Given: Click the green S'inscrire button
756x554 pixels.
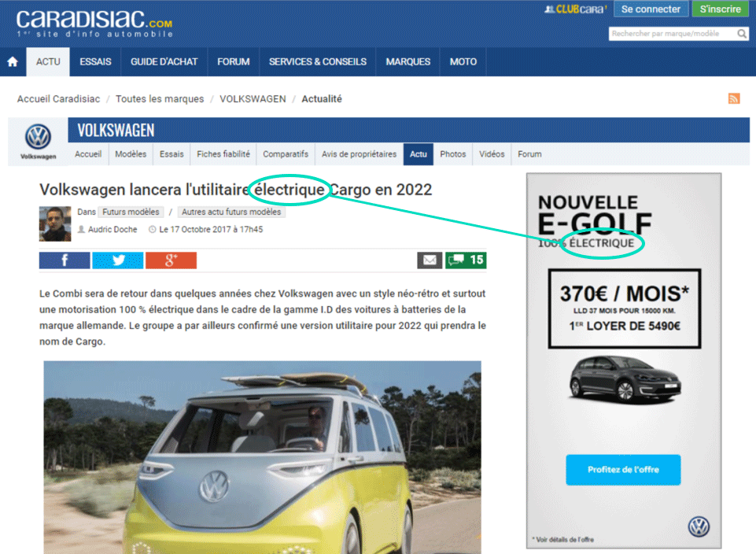Looking at the screenshot, I should (720, 9).
